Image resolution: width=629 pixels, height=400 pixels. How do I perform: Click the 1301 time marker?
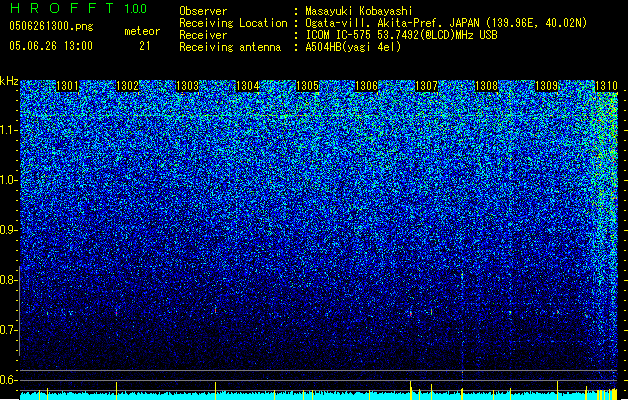67,86
